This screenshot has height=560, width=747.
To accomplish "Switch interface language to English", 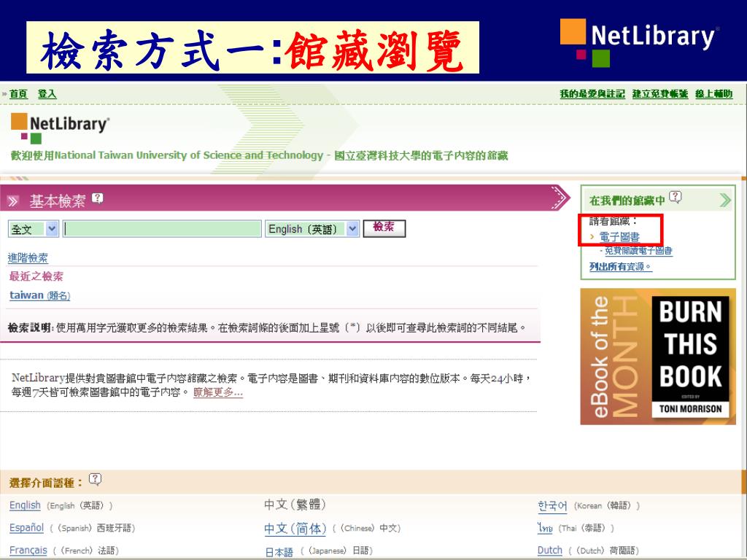I will (26, 505).
